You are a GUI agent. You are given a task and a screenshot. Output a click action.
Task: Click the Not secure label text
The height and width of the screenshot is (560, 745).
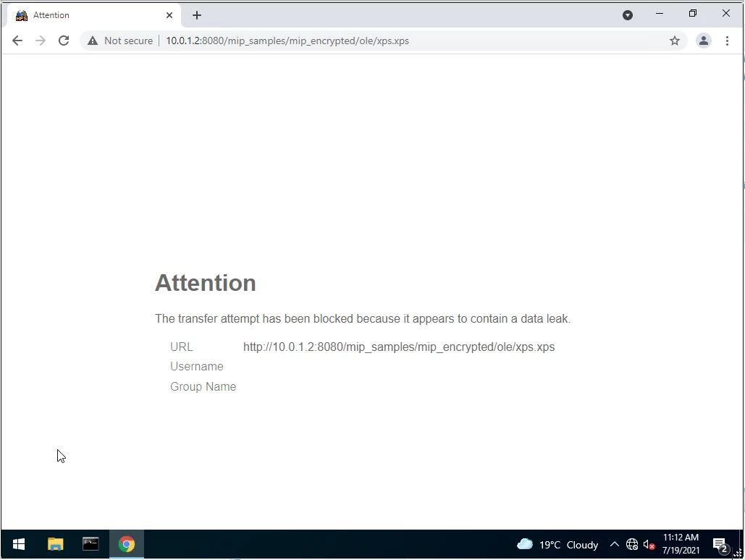128,41
